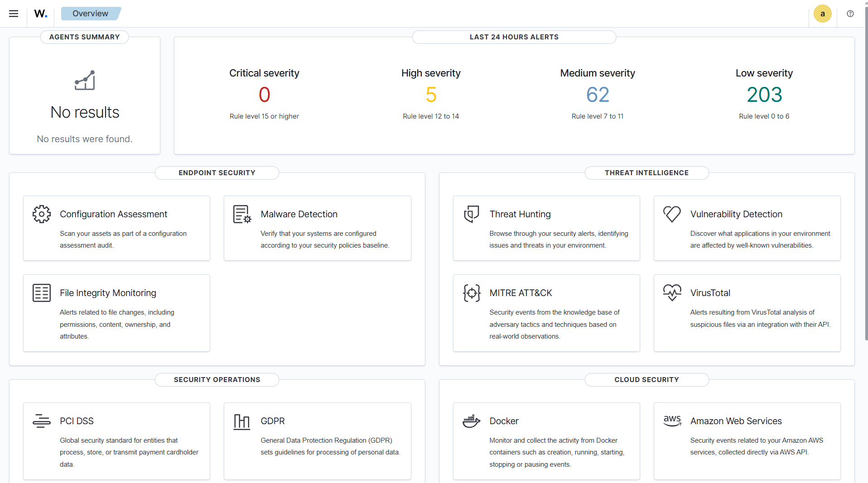Image resolution: width=868 pixels, height=483 pixels.
Task: Open PCI DSS module title
Action: [x=77, y=421]
